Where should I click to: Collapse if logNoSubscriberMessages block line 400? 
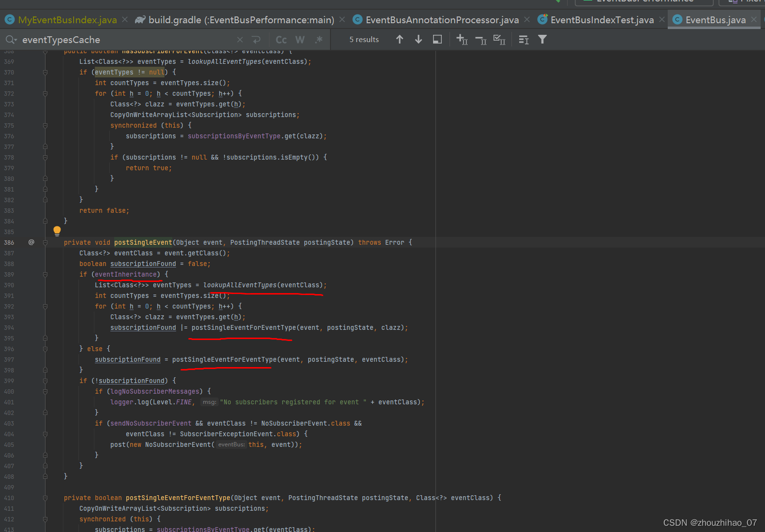click(x=45, y=391)
